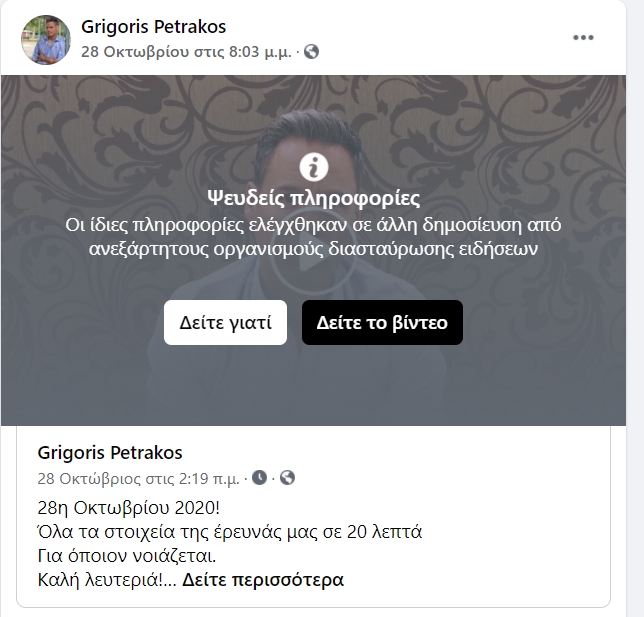Click the Ψευδείς πληροφορίες warning heading
The width and height of the screenshot is (644, 617).
click(x=313, y=197)
